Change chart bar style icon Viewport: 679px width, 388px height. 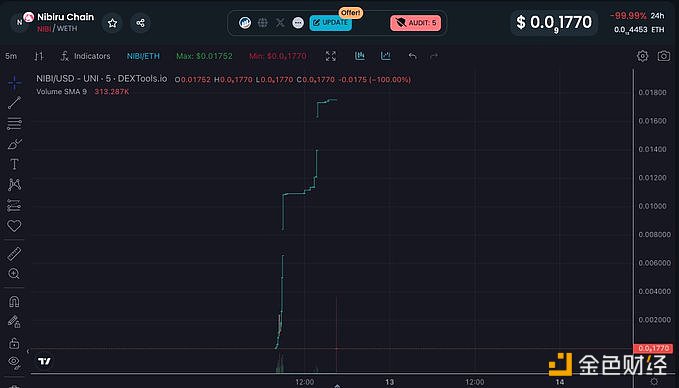coord(39,56)
